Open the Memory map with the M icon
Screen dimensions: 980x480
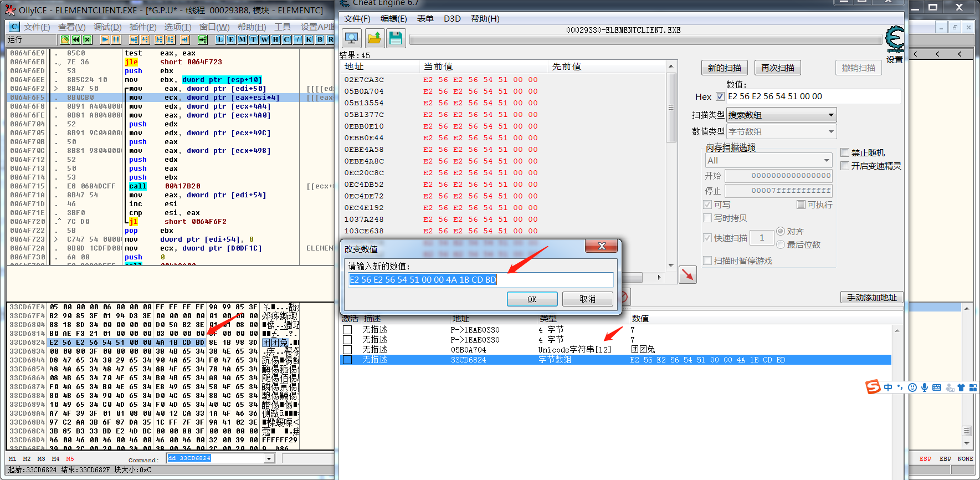[x=243, y=39]
